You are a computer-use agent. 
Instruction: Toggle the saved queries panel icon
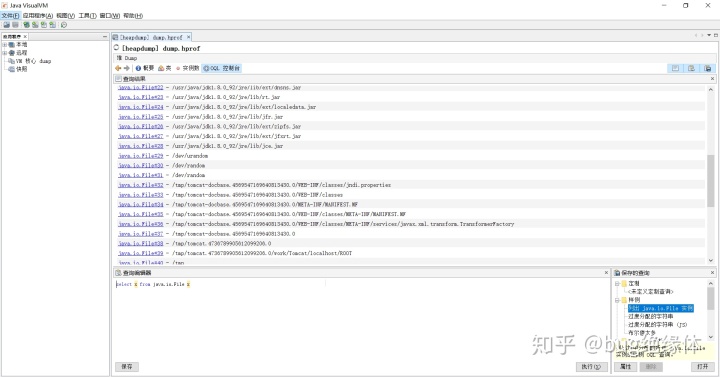tap(707, 68)
